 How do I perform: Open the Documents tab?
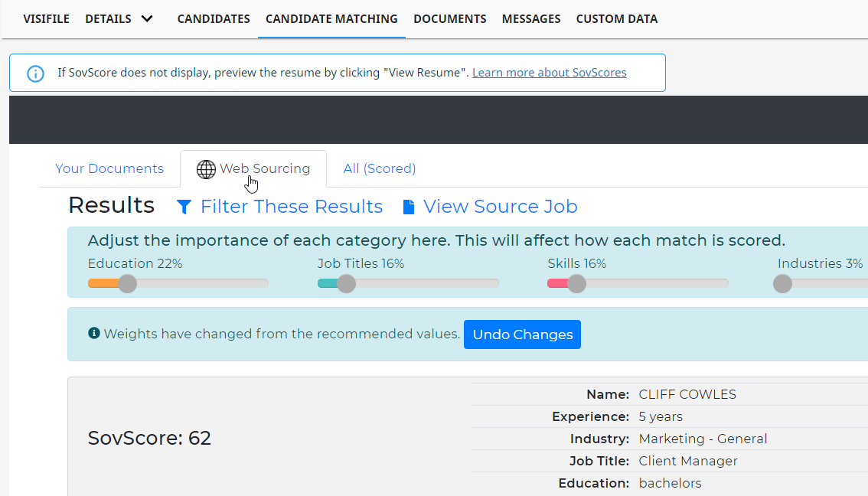450,19
